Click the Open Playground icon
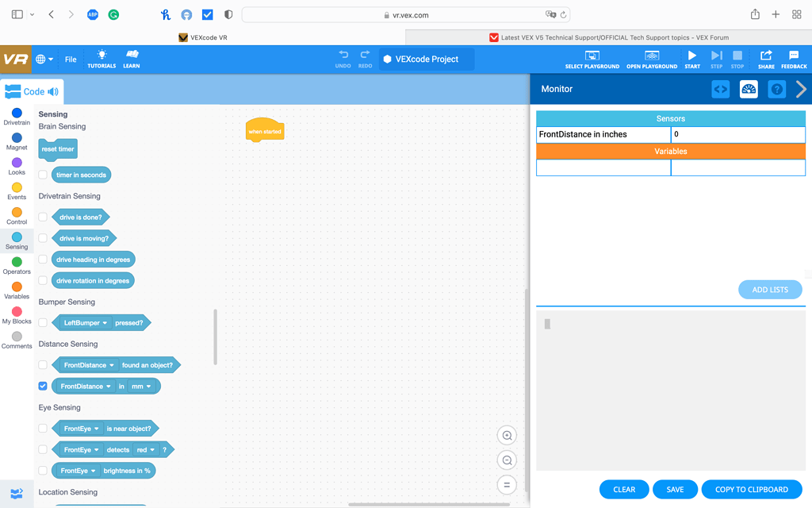This screenshot has width=812, height=508. 652,56
